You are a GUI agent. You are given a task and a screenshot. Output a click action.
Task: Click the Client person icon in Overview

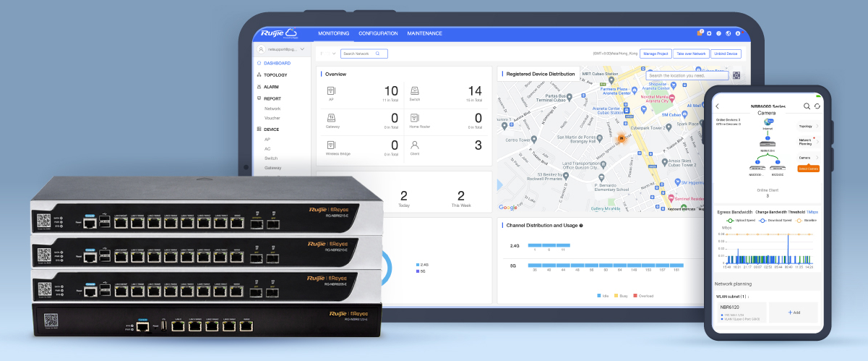415,145
